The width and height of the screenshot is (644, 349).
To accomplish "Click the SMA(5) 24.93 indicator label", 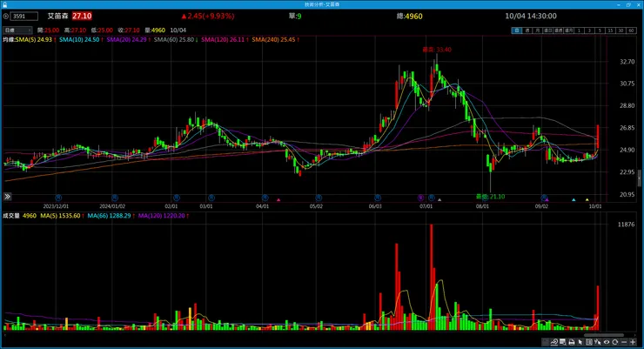I will pos(35,39).
